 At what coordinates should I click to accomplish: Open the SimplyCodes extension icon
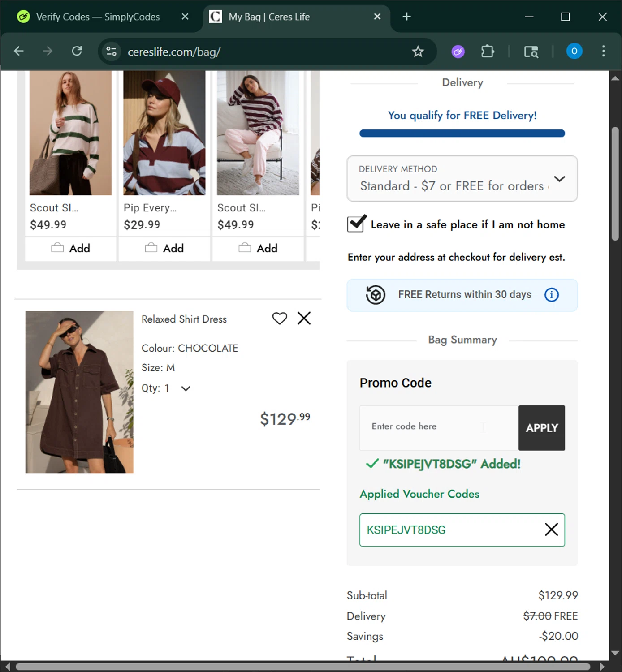458,52
